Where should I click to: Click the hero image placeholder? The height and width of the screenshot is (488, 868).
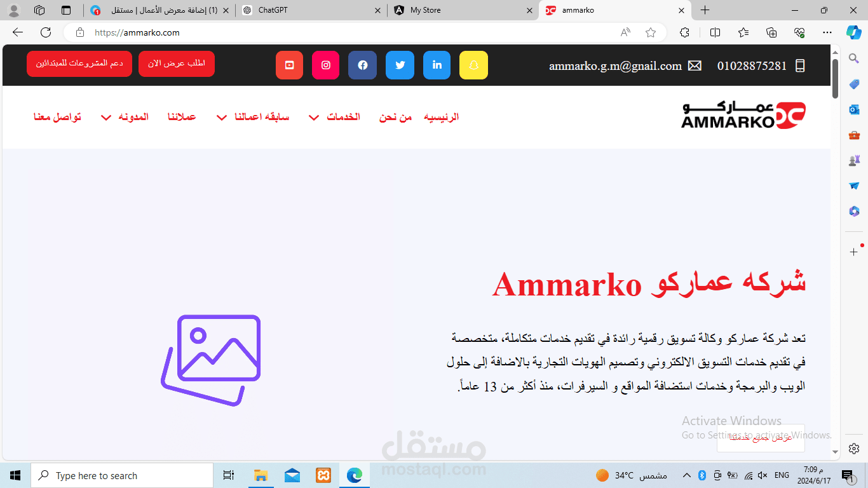[211, 360]
